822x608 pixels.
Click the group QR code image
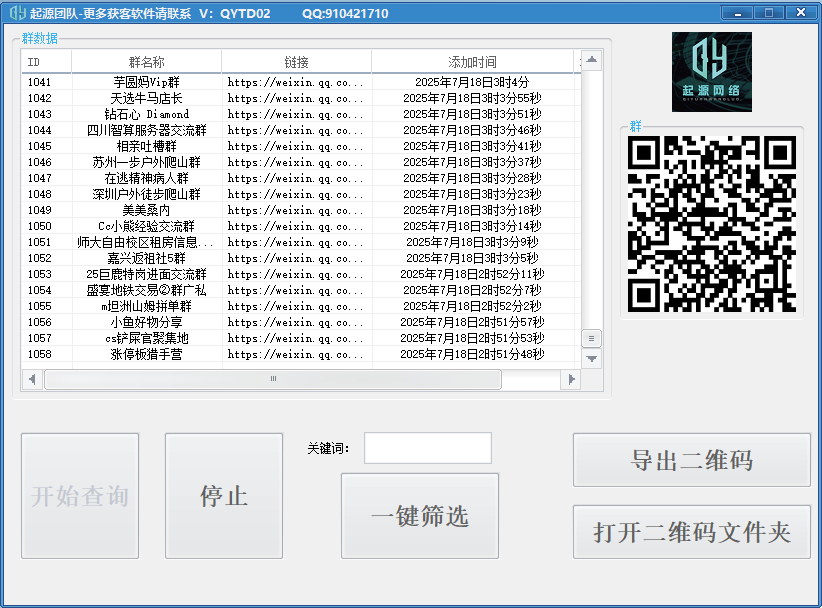(x=711, y=224)
